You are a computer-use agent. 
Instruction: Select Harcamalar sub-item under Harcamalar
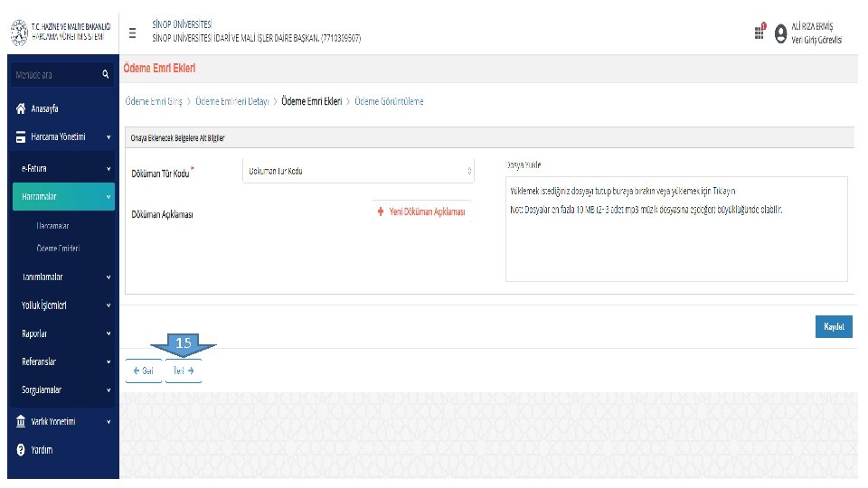pyautogui.click(x=52, y=226)
